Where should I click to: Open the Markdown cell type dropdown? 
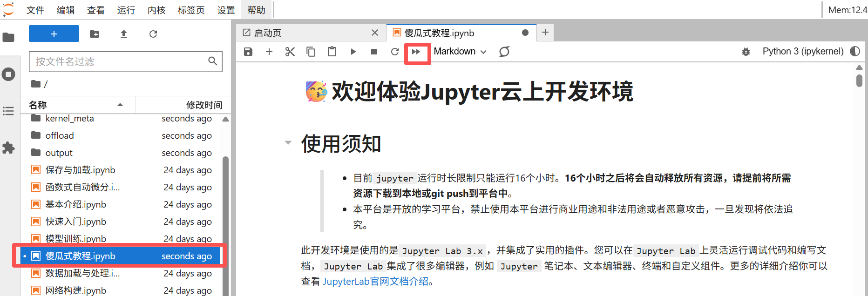[x=460, y=52]
